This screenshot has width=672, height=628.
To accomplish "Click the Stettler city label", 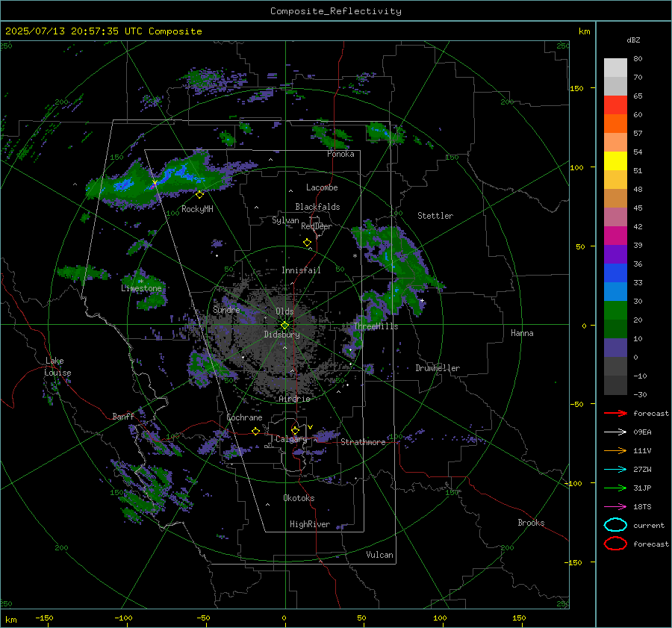I will coord(435,216).
